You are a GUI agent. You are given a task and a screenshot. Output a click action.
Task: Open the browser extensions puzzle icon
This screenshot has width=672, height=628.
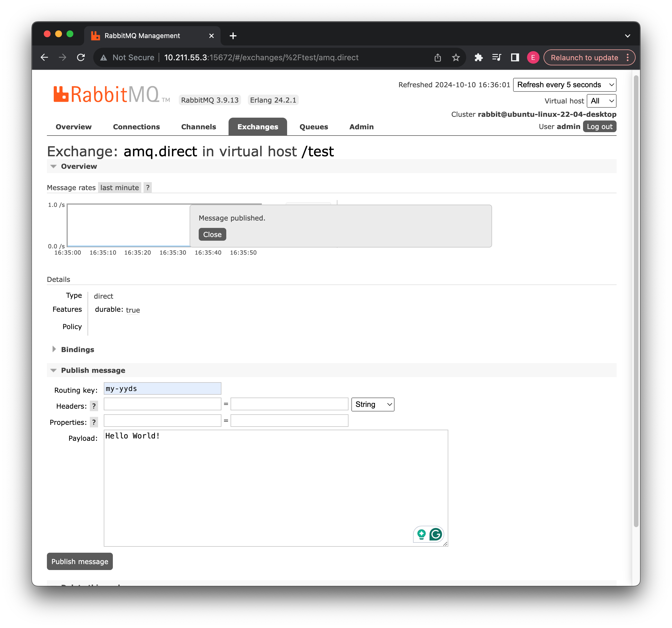click(478, 57)
